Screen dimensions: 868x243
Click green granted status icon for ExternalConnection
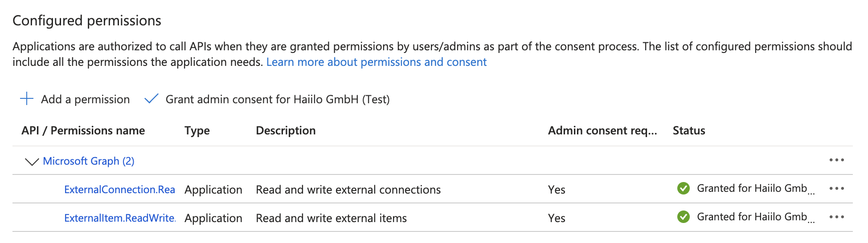[683, 189]
